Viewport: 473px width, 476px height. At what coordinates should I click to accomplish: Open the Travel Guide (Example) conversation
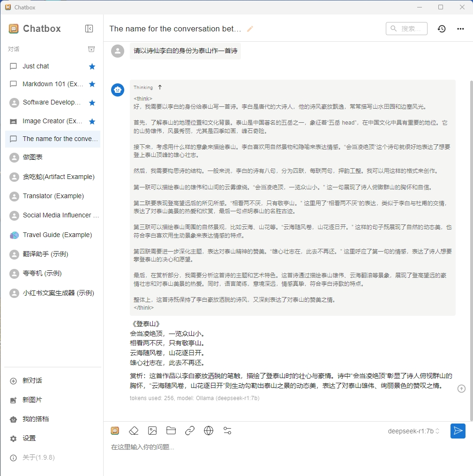[53, 235]
